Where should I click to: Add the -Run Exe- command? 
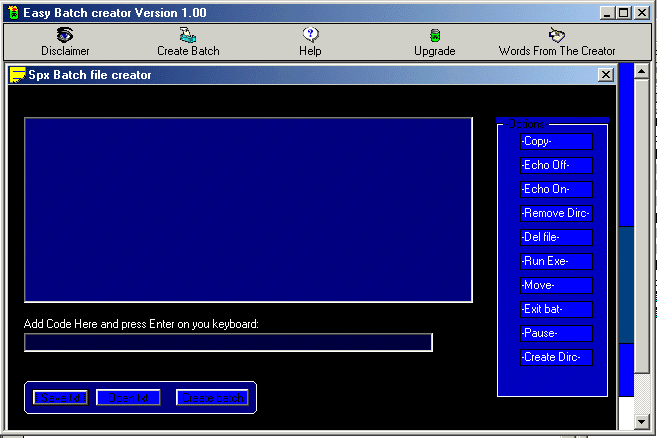click(556, 261)
